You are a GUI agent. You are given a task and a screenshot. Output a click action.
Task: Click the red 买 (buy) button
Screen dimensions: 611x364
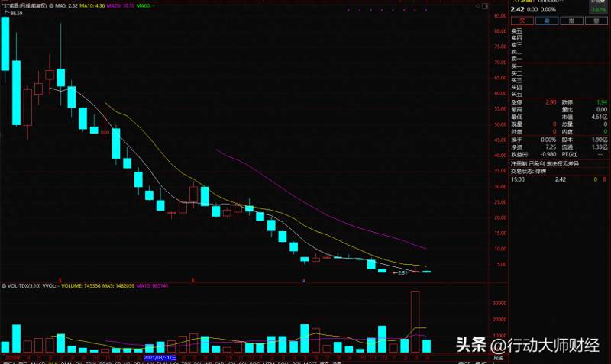coord(522,21)
